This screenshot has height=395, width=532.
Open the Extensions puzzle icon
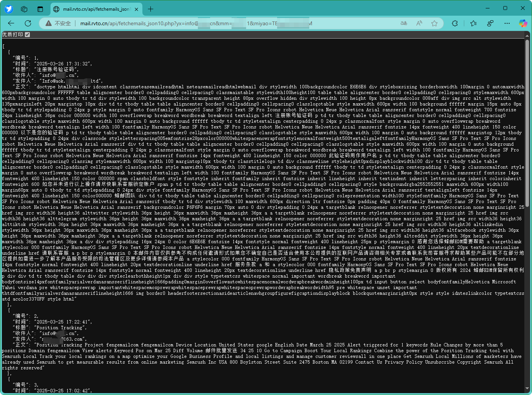pos(455,23)
